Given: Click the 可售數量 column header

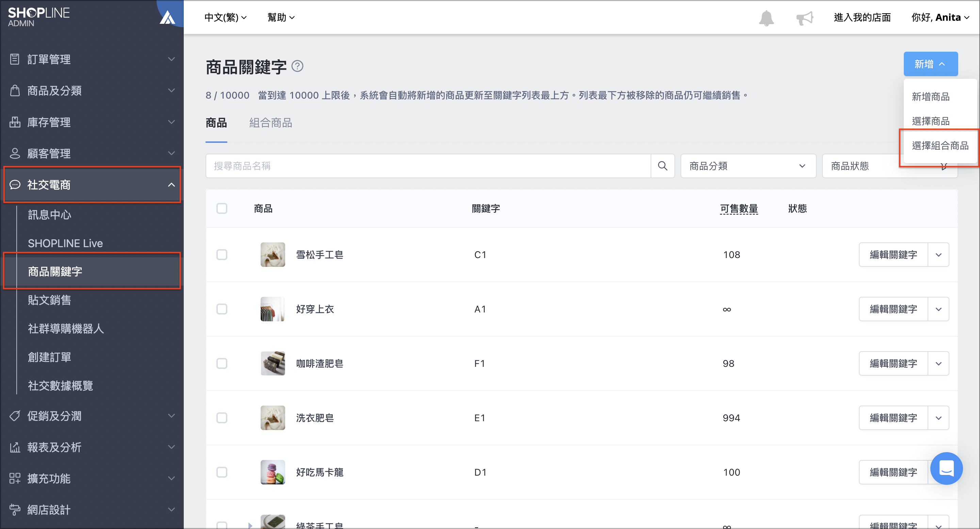Looking at the screenshot, I should (x=739, y=208).
